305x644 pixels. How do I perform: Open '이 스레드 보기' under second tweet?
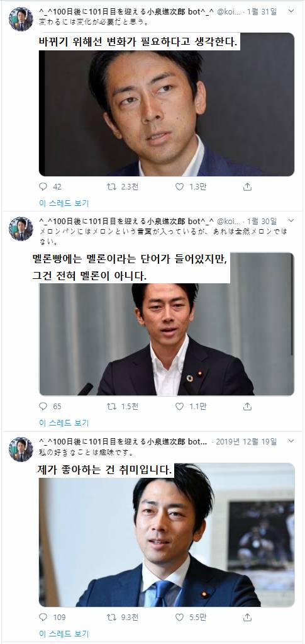click(64, 422)
